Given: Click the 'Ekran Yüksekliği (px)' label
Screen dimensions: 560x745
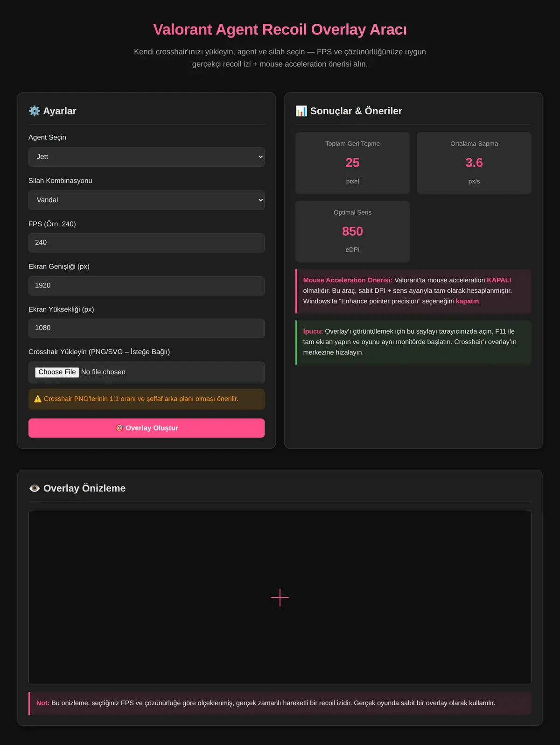Looking at the screenshot, I should [61, 309].
